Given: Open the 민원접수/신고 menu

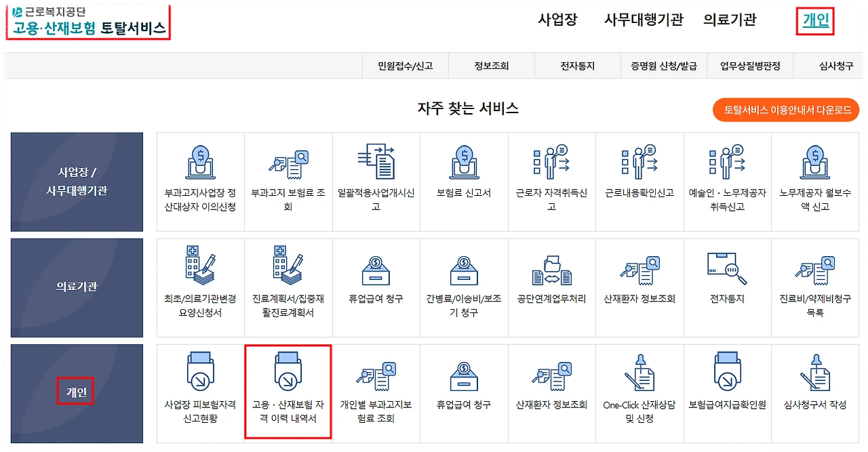Looking at the screenshot, I should (x=405, y=65).
